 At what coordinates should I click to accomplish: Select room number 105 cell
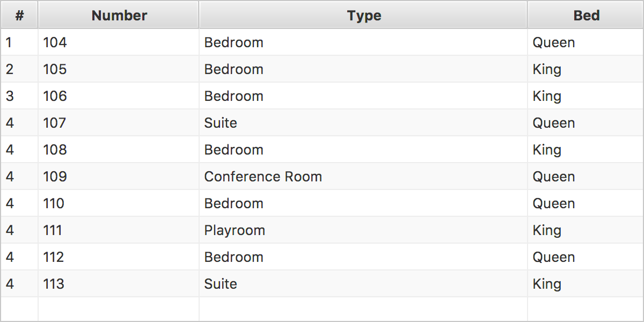119,69
